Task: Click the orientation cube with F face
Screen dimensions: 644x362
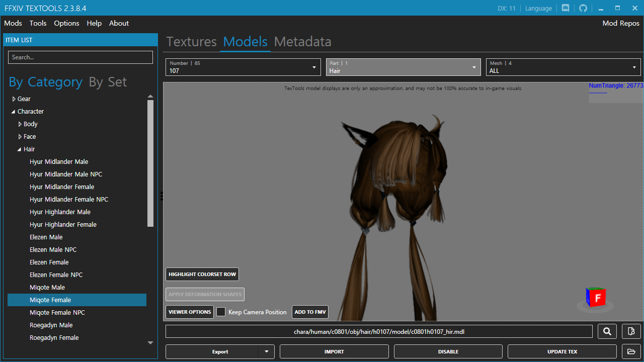Action: pos(596,298)
